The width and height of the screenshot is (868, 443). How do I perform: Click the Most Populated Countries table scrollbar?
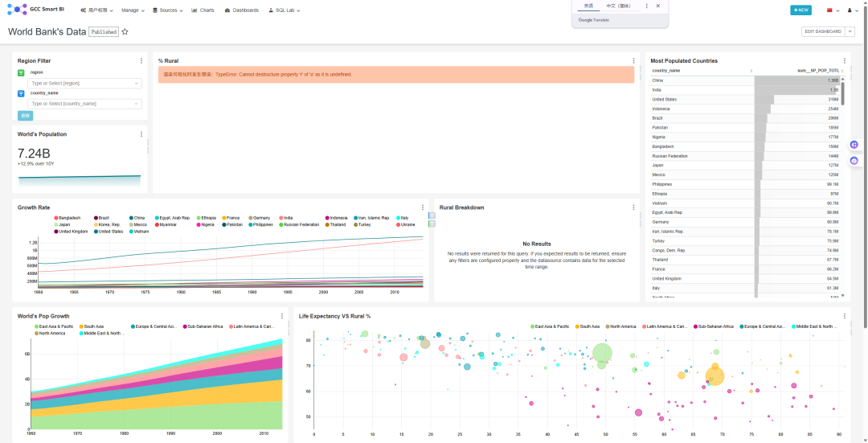coord(842,92)
